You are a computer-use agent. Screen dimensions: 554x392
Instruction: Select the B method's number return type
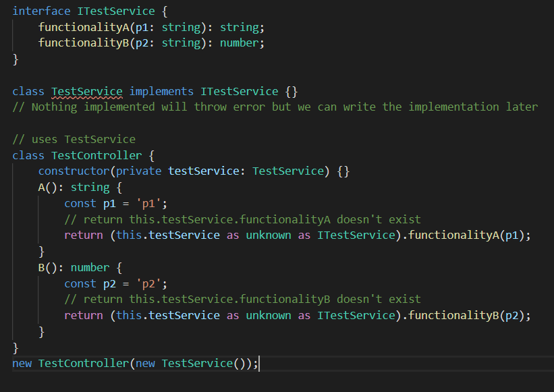[89, 267]
